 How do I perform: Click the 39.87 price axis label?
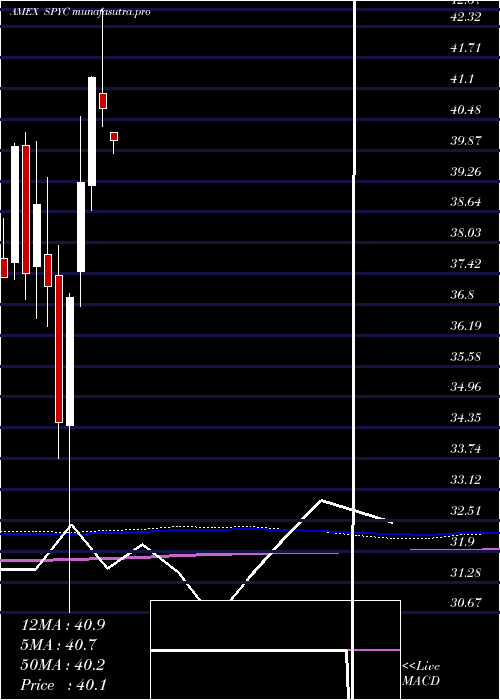[466, 141]
